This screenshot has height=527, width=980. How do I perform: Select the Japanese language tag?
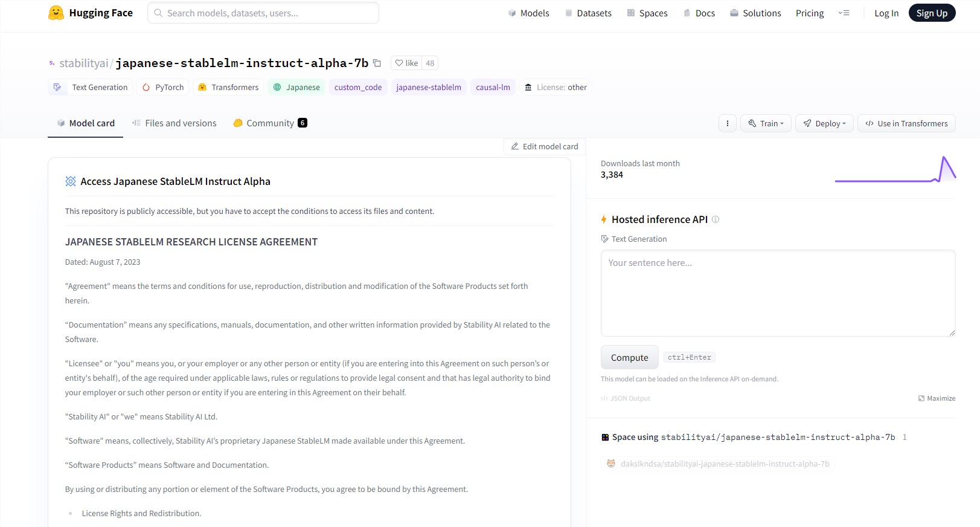coord(296,87)
